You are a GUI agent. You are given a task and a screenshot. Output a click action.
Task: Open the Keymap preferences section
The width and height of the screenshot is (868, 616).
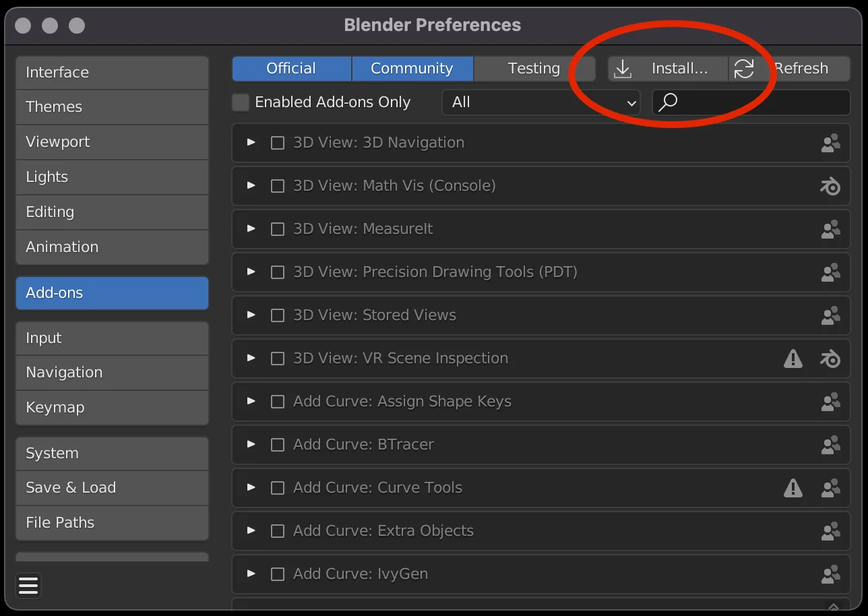pos(112,408)
